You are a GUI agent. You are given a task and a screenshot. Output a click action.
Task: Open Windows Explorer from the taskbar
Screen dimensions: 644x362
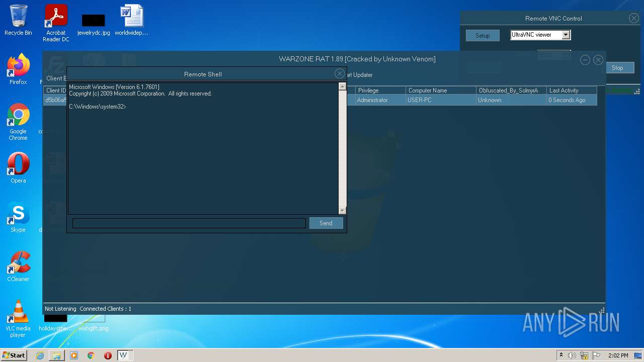[57, 355]
